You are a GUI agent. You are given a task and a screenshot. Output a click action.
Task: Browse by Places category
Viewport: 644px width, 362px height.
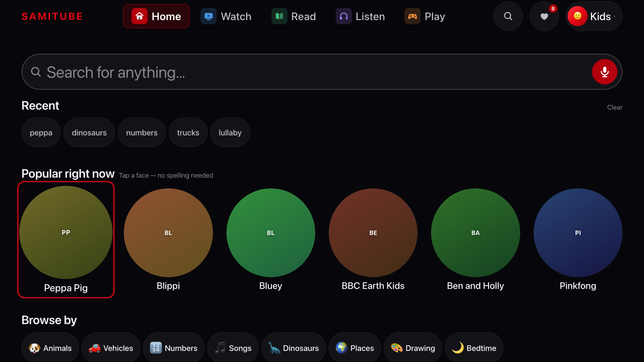point(355,348)
